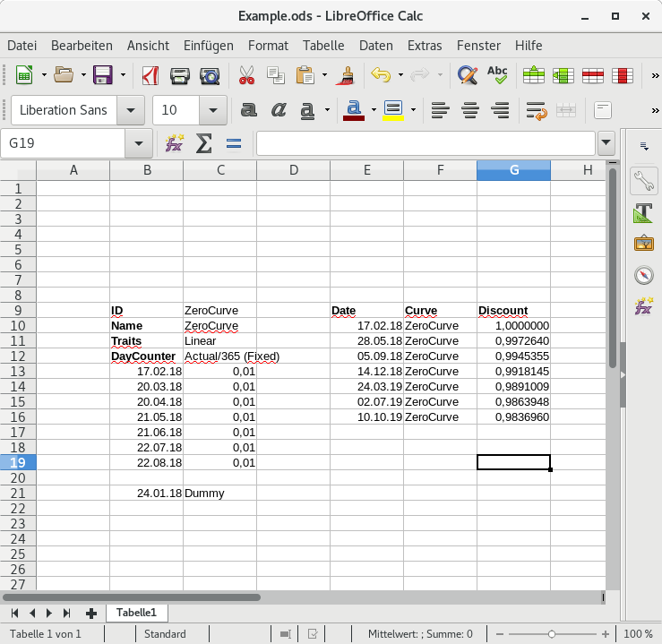This screenshot has height=644, width=662.
Task: Add a new sheet with the plus button
Action: (x=91, y=614)
